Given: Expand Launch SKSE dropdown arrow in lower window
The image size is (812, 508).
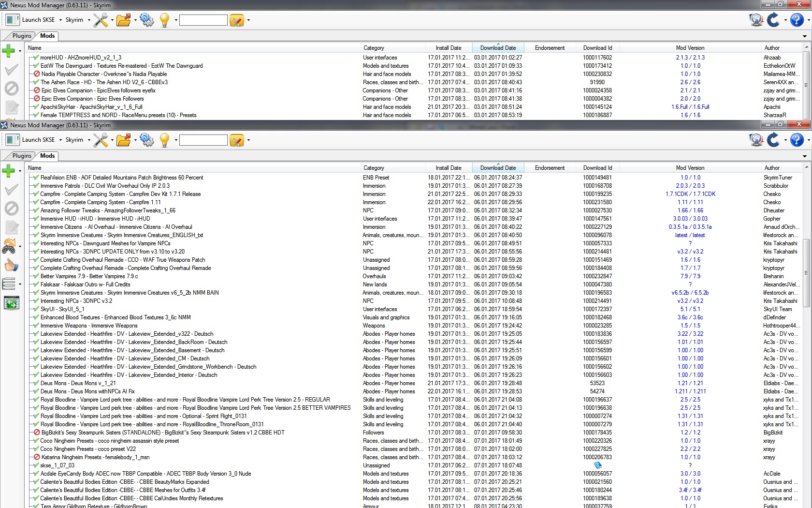Looking at the screenshot, I should point(60,140).
